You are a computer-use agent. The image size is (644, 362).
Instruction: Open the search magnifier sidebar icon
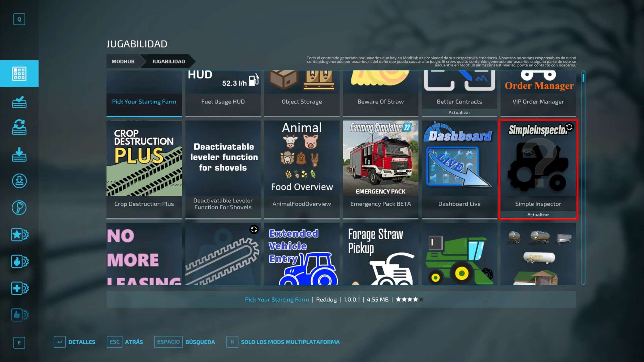[x=19, y=208]
